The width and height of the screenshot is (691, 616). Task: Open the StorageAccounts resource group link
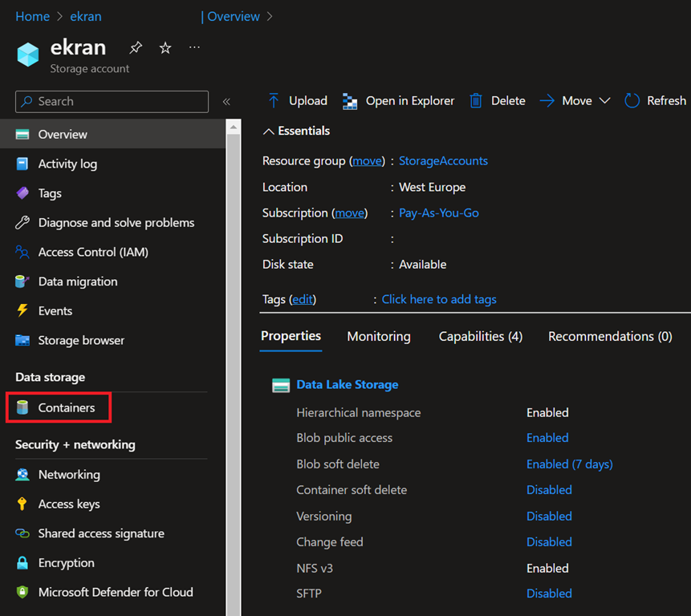click(443, 160)
